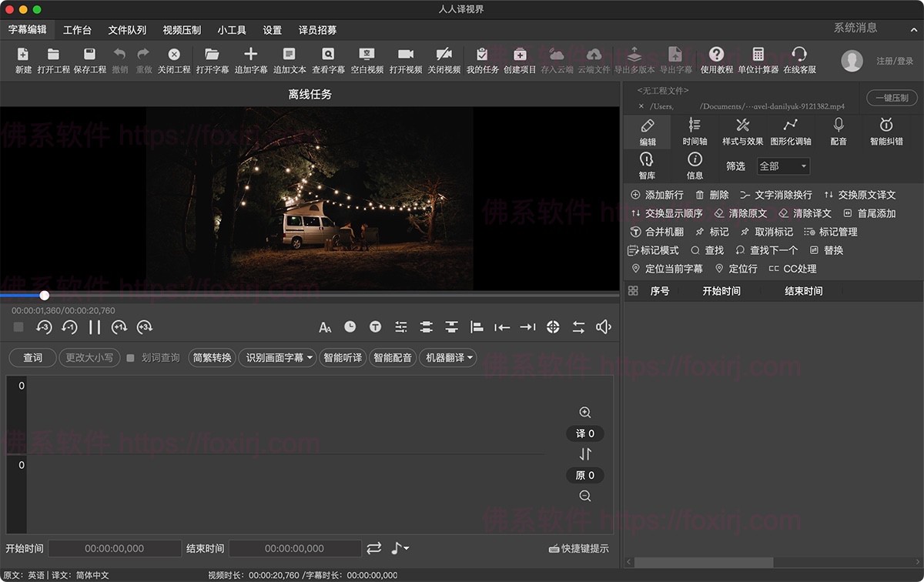Enable the 划词查询 checkbox
The width and height of the screenshot is (924, 582).
coord(130,358)
